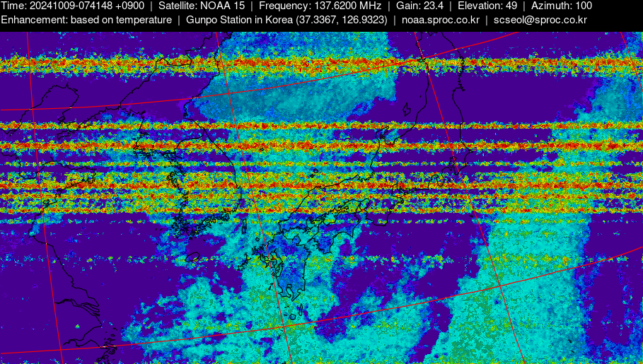Viewport: 643px width, 364px height.
Task: Click the topmost red noise band
Action: point(318,65)
